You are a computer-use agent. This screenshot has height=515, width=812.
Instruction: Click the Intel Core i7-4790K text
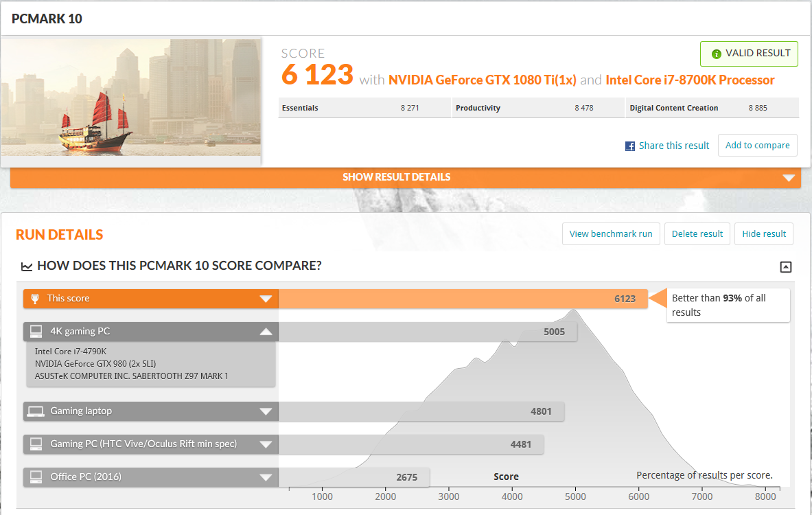tap(71, 352)
